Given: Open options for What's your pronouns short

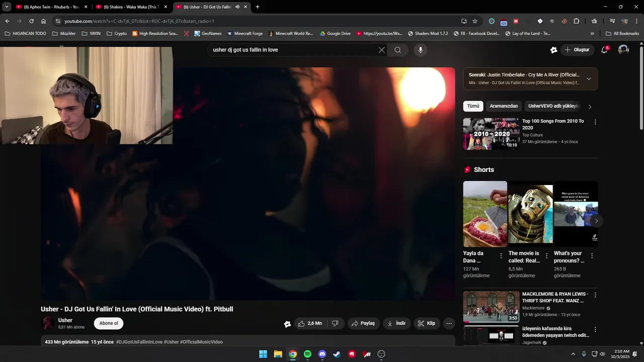Looking at the screenshot, I should 592,256.
